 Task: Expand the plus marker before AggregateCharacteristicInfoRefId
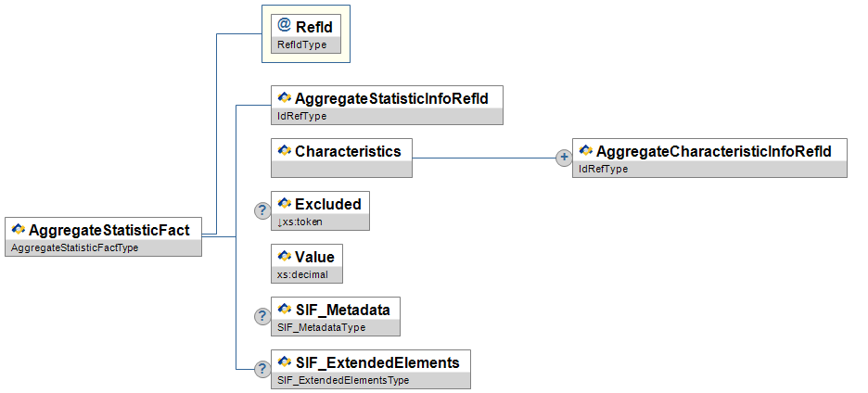pos(563,158)
